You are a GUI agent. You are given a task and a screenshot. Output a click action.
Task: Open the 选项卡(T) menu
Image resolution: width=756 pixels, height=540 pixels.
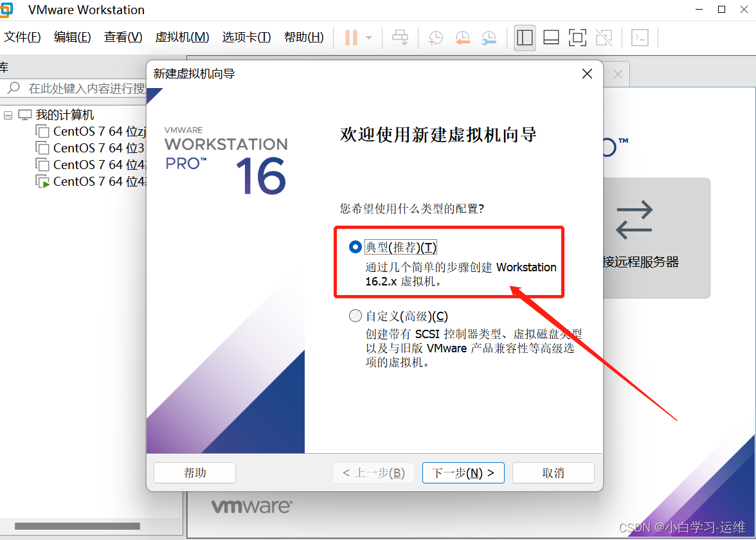click(246, 37)
